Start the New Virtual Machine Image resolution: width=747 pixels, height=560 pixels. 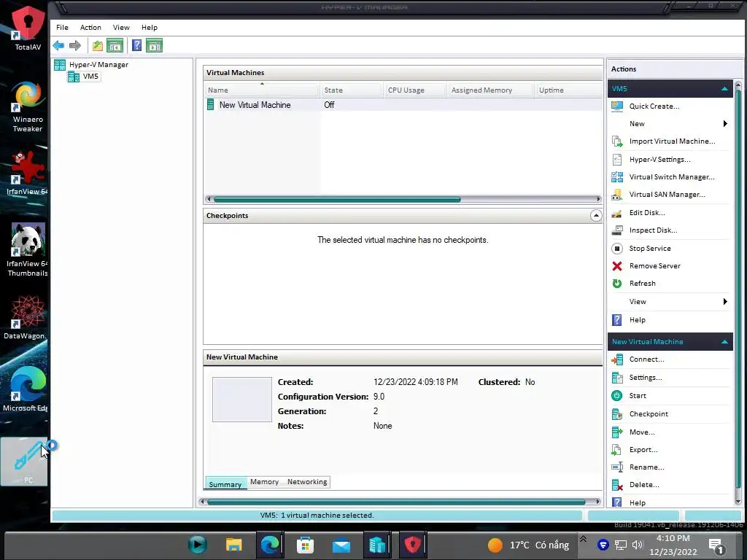click(638, 396)
